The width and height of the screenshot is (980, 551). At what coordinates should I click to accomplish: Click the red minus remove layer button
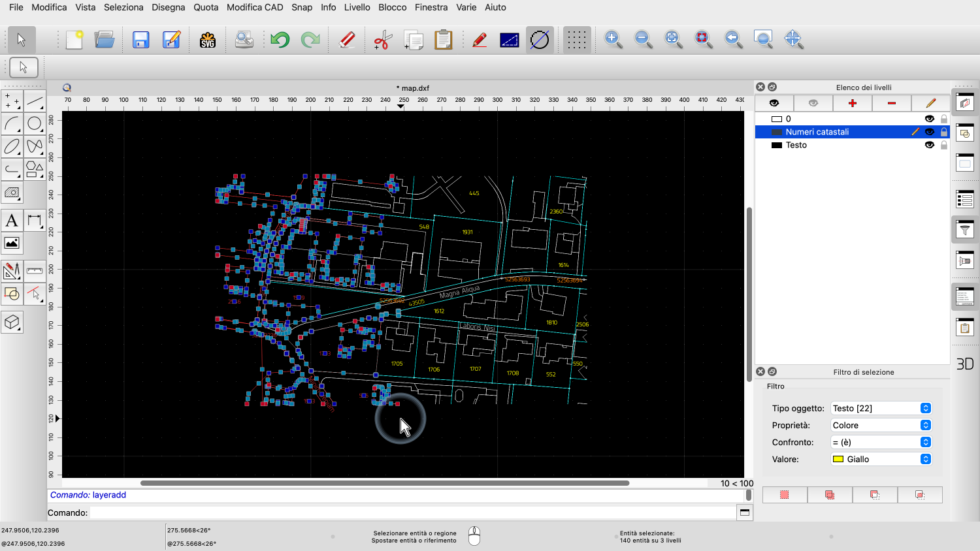click(891, 103)
